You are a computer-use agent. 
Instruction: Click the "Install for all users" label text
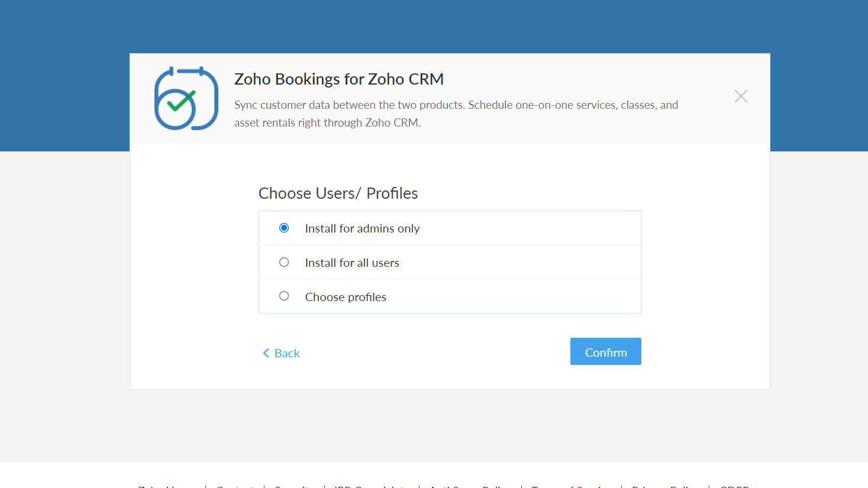[352, 263]
